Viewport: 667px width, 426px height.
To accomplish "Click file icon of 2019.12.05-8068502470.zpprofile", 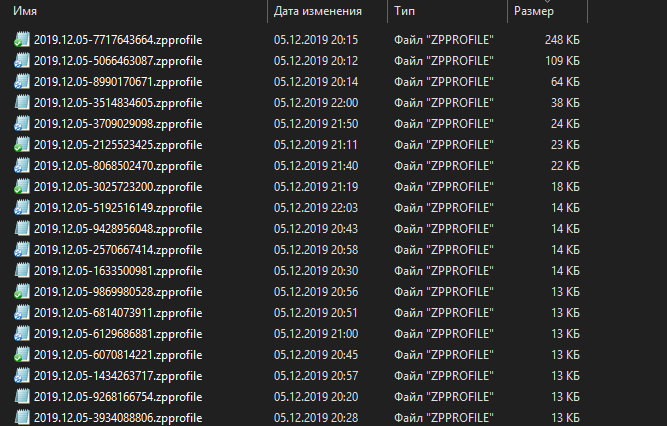I will tap(22, 166).
